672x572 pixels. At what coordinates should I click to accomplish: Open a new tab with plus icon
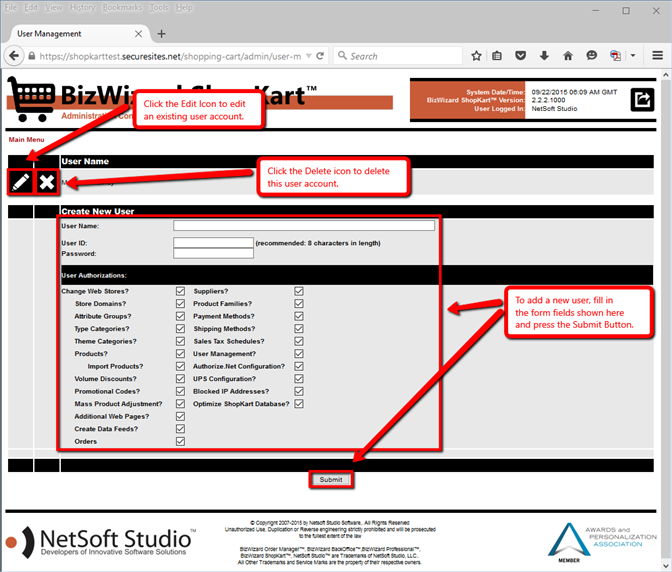[162, 34]
